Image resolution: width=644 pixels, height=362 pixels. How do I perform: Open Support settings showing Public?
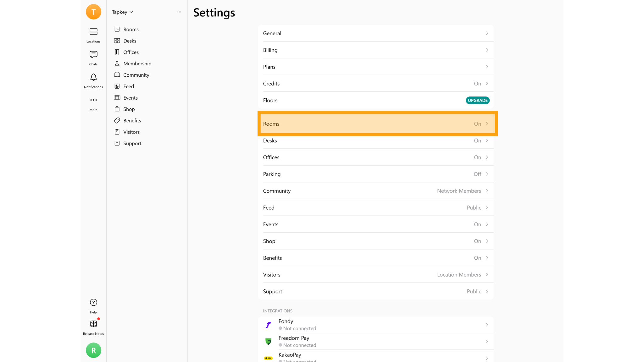pyautogui.click(x=375, y=291)
